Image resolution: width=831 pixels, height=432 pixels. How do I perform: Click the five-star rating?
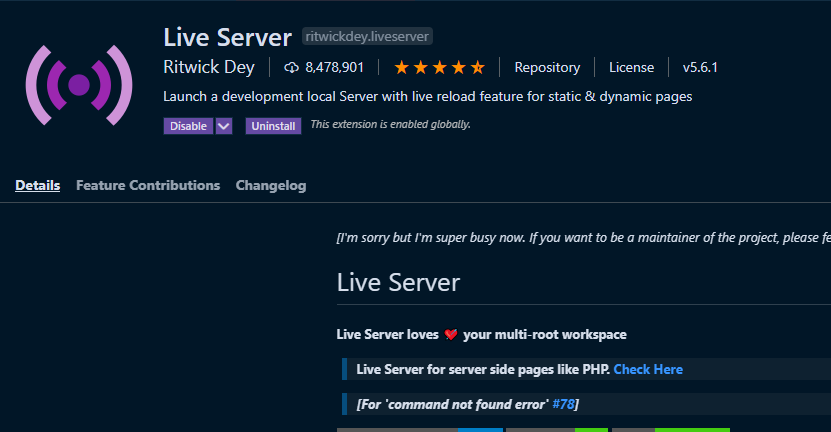pos(439,67)
